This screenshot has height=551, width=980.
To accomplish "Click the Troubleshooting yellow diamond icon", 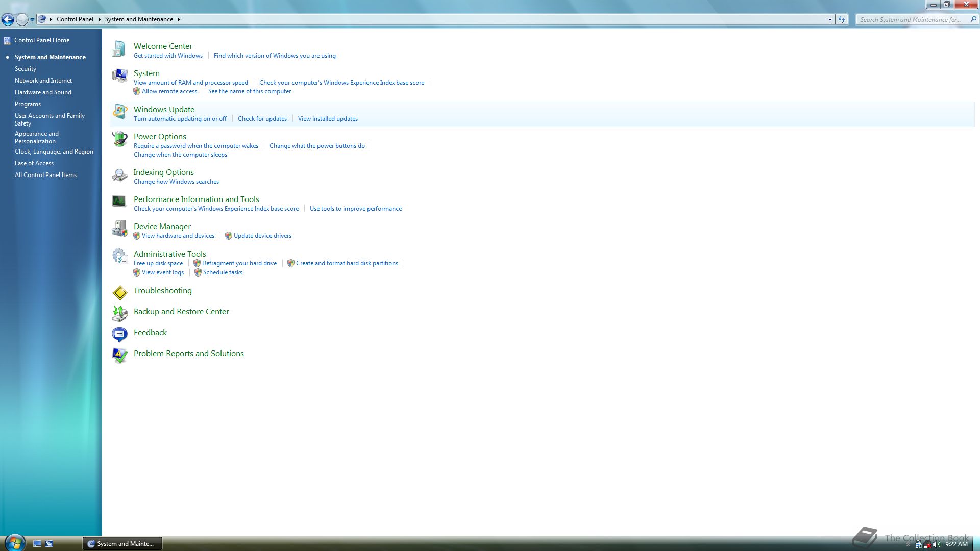I will [x=120, y=292].
